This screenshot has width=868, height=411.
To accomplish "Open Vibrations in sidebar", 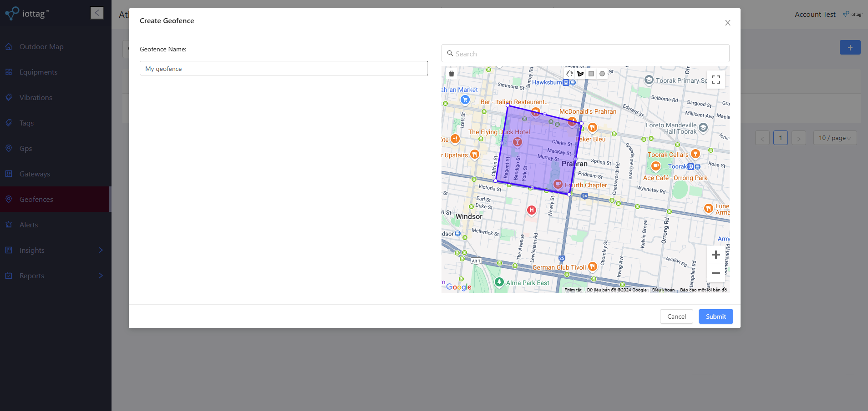I will (x=56, y=98).
